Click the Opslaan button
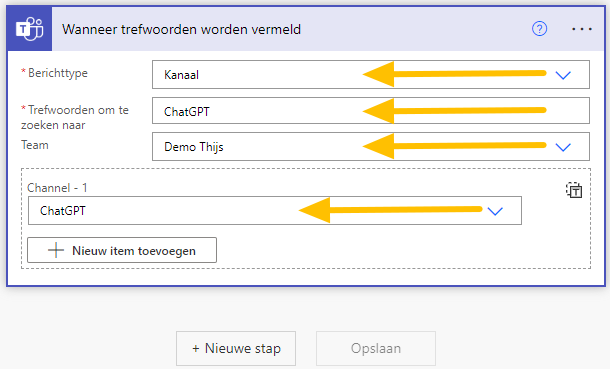610x369 pixels. pyautogui.click(x=376, y=348)
